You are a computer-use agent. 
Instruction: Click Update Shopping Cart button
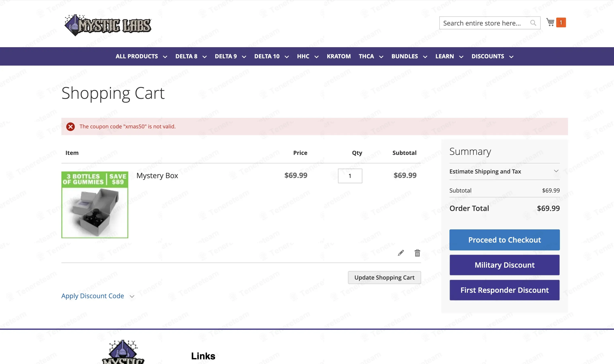(384, 278)
